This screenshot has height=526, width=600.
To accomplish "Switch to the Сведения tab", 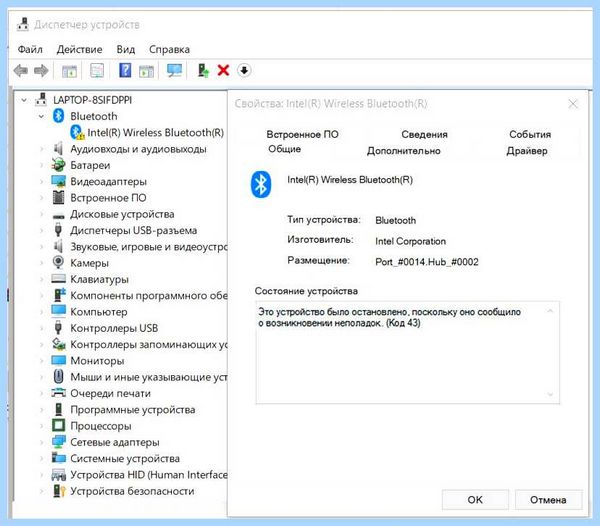I will (x=424, y=134).
